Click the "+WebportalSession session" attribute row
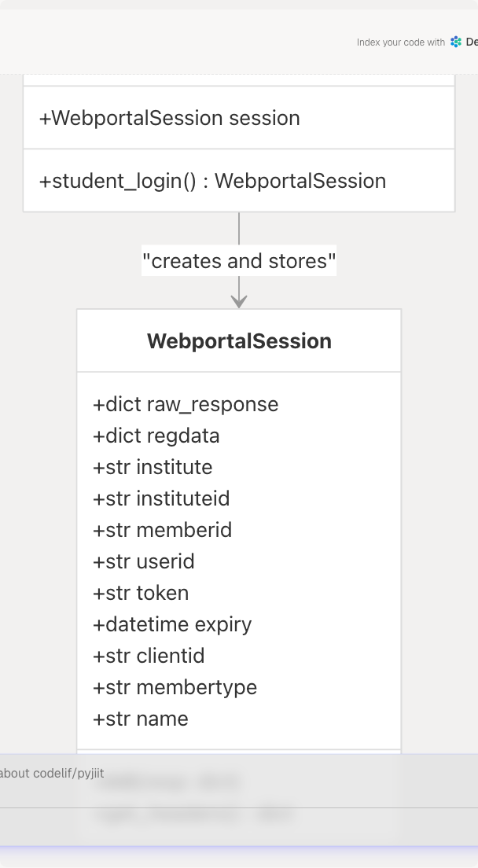The height and width of the screenshot is (868, 478). [170, 118]
